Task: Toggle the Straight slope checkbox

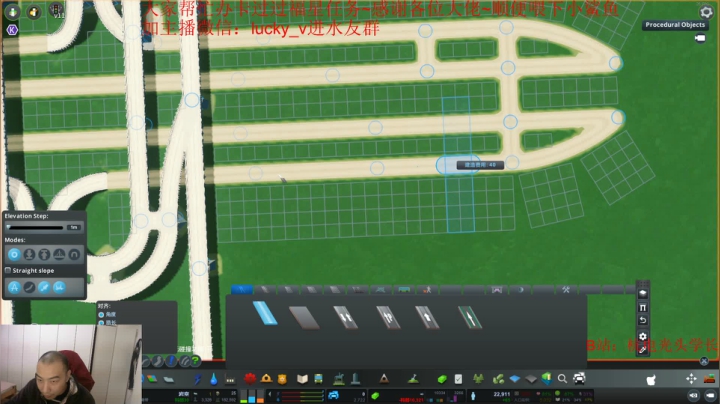Action: coord(8,270)
